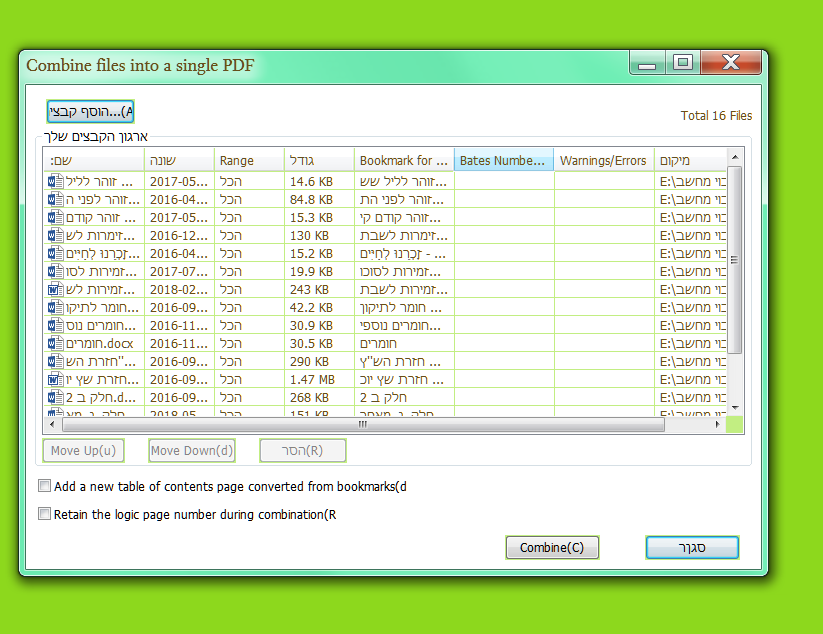Click the vertical scrollbar down arrow
823x634 pixels.
point(735,408)
